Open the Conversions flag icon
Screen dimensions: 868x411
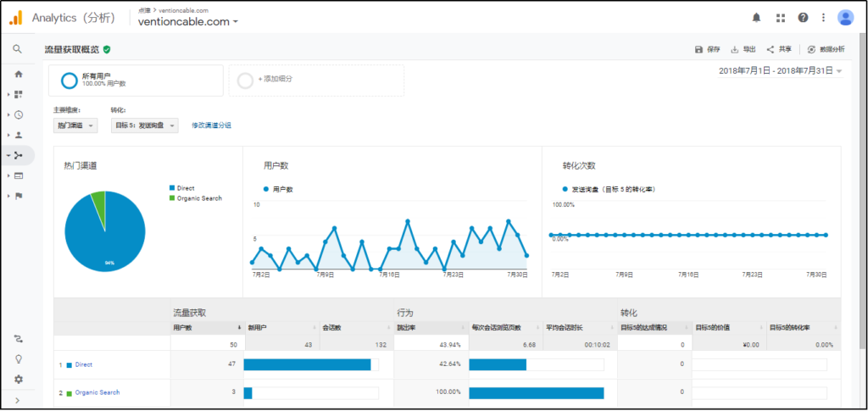(19, 196)
